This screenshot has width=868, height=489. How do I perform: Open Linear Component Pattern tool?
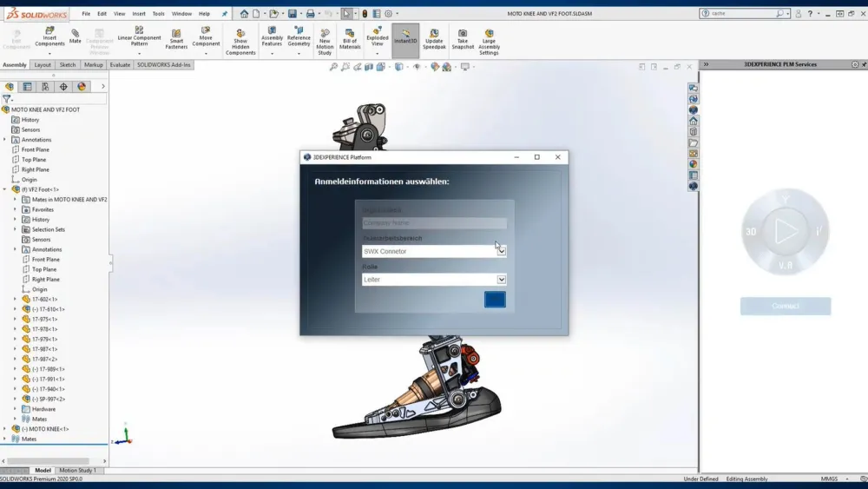pyautogui.click(x=139, y=37)
